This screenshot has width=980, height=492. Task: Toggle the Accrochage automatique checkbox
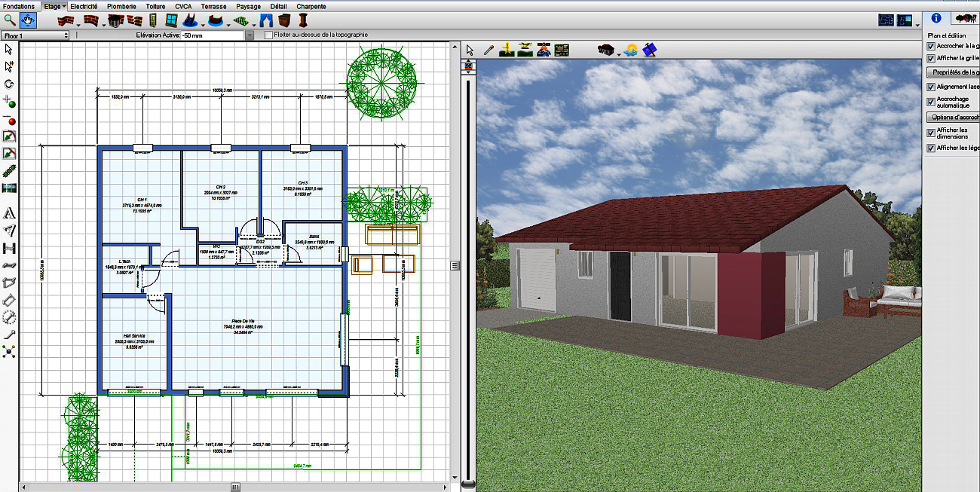(930, 102)
